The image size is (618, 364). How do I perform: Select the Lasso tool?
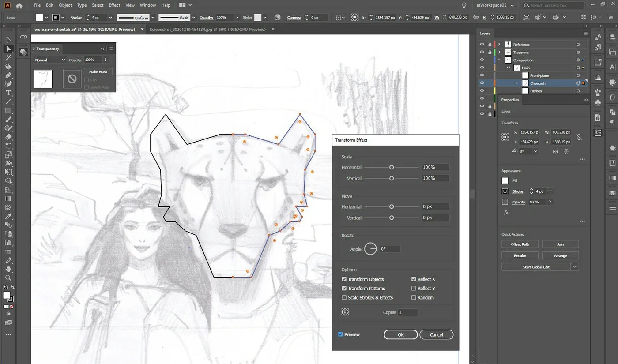tap(8, 67)
